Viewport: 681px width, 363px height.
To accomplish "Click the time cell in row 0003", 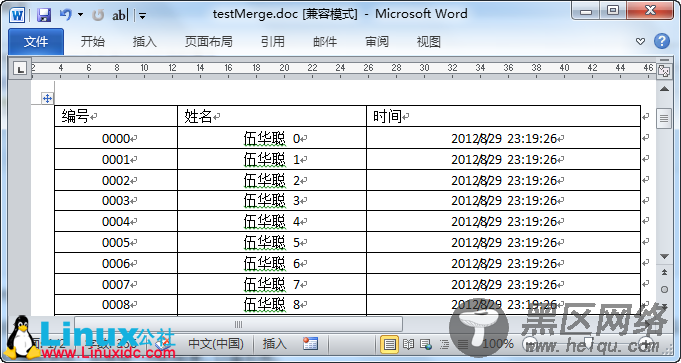I will tap(503, 201).
